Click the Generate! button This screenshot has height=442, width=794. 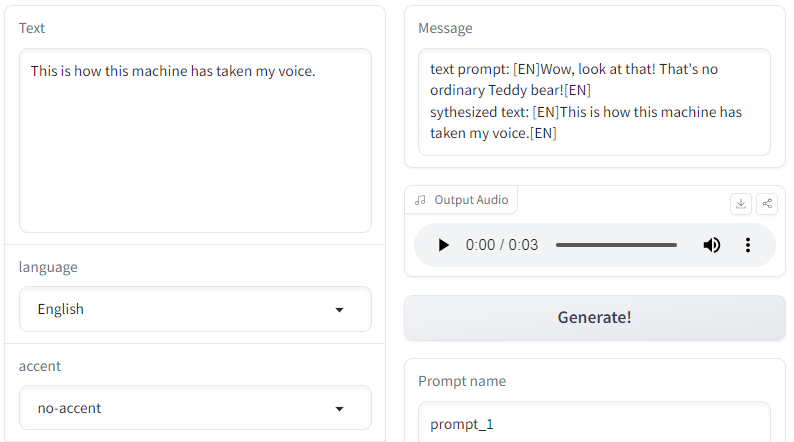594,317
